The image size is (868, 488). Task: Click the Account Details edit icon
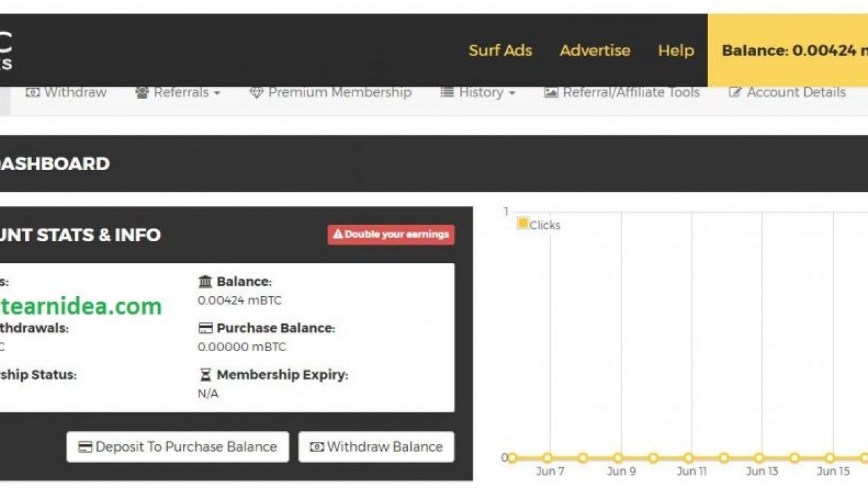coord(735,93)
